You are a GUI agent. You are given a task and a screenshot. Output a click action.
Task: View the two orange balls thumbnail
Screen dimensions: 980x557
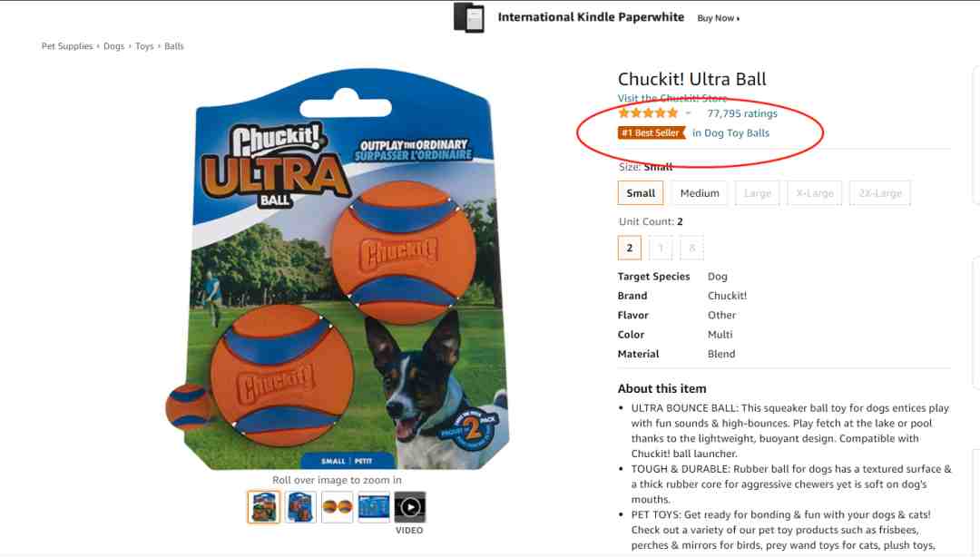pyautogui.click(x=338, y=507)
